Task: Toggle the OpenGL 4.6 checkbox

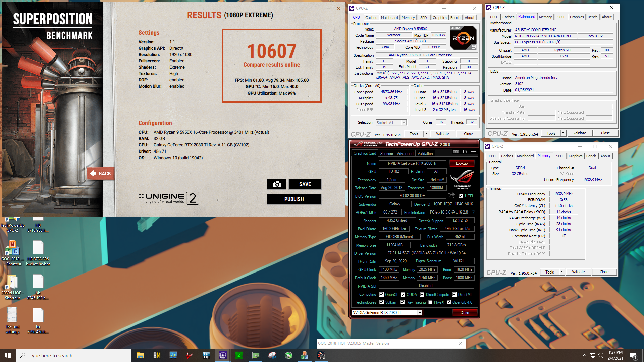Action: tap(449, 302)
